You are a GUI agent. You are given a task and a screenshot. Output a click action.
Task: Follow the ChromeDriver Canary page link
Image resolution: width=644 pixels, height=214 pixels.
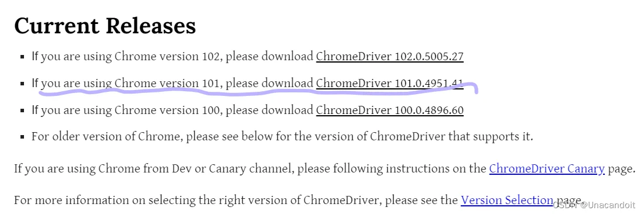[547, 168]
